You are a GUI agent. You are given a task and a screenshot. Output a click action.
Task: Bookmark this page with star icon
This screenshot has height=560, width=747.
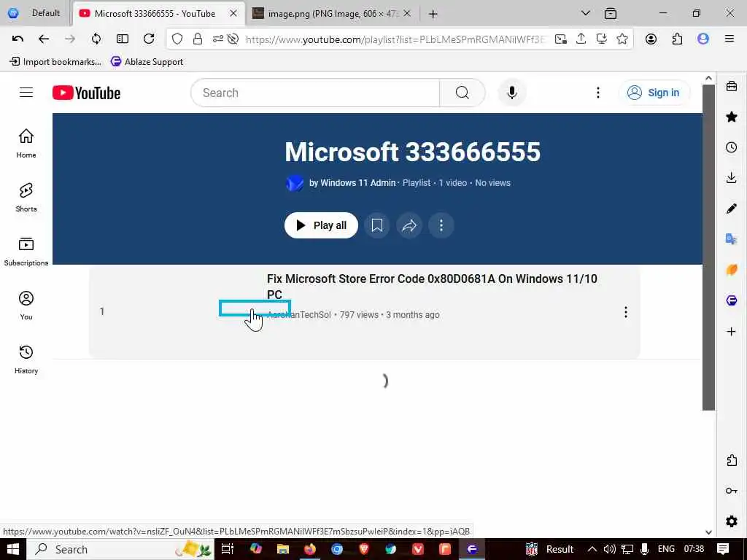[622, 39]
